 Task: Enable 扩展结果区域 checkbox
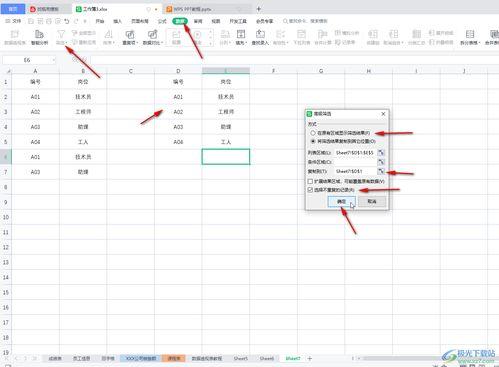click(310, 181)
